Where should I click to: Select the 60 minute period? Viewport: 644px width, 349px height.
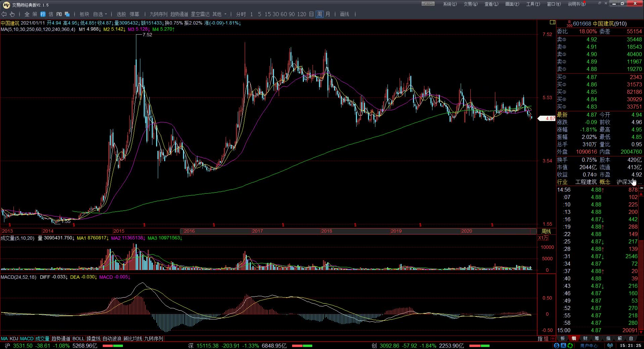click(284, 14)
